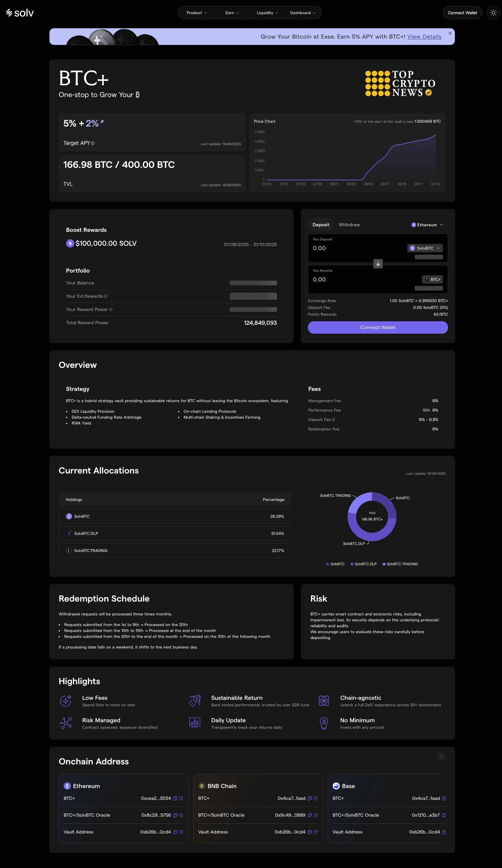The width and height of the screenshot is (502, 868).
Task: Open Ethereum Vault Address external link
Action: [181, 832]
